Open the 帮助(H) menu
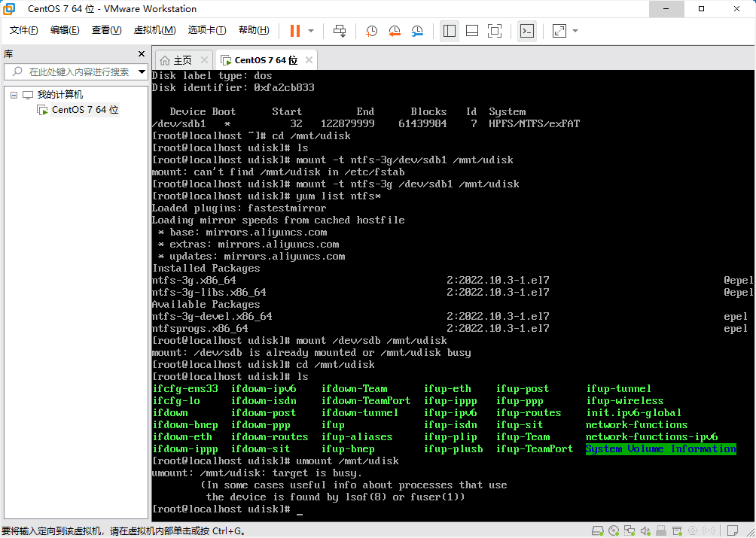 tap(254, 30)
